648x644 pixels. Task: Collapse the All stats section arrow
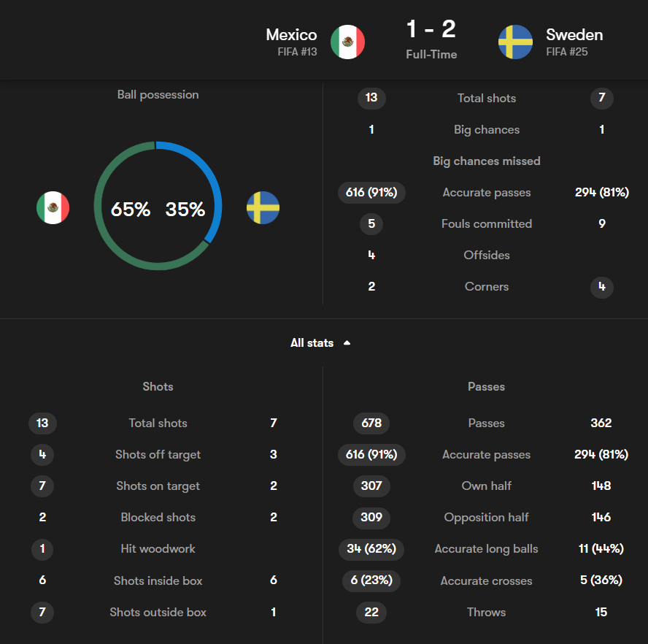click(x=347, y=342)
